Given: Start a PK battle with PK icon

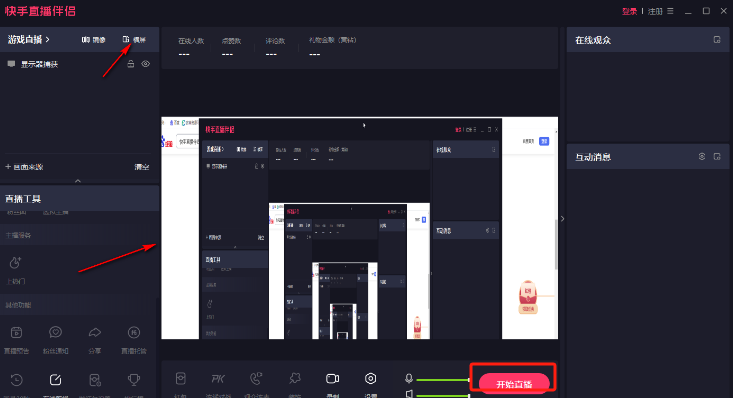Looking at the screenshot, I should 218,378.
